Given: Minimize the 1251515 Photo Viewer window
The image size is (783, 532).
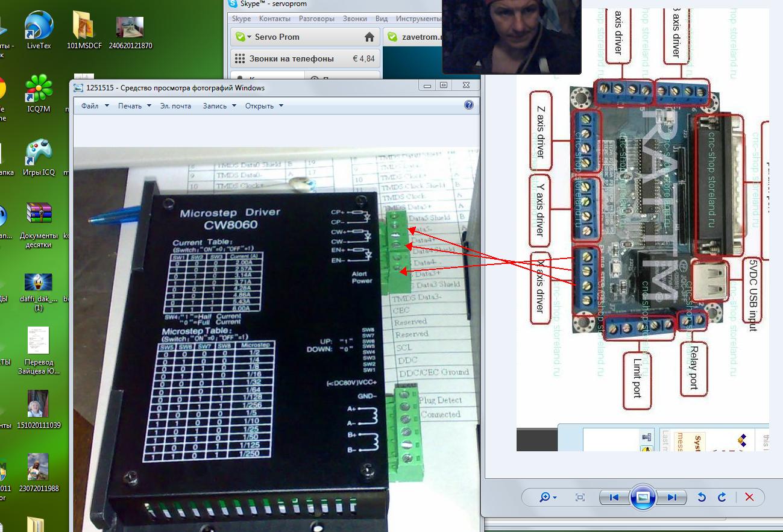Looking at the screenshot, I should click(x=427, y=86).
